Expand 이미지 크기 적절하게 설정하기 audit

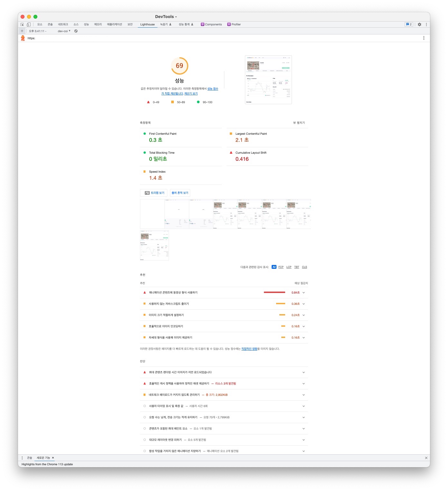click(x=224, y=315)
